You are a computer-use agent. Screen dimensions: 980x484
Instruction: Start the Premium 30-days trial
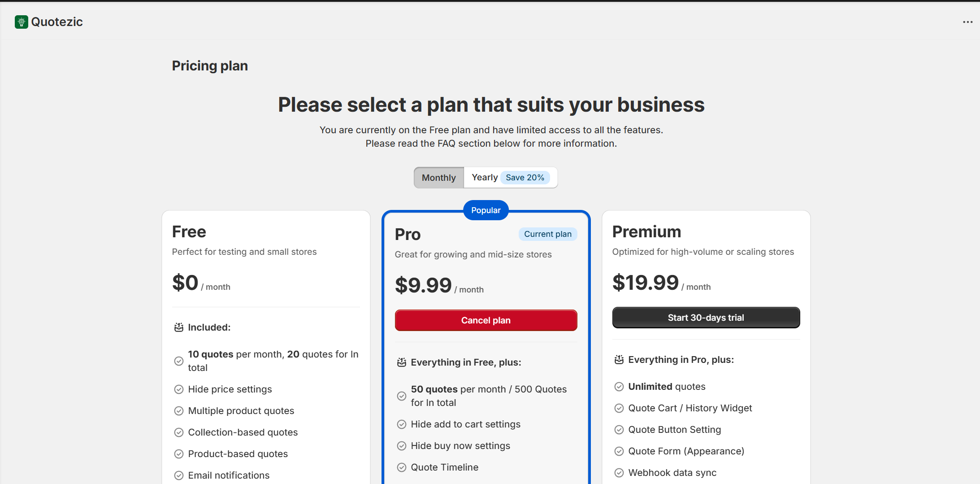click(x=706, y=318)
